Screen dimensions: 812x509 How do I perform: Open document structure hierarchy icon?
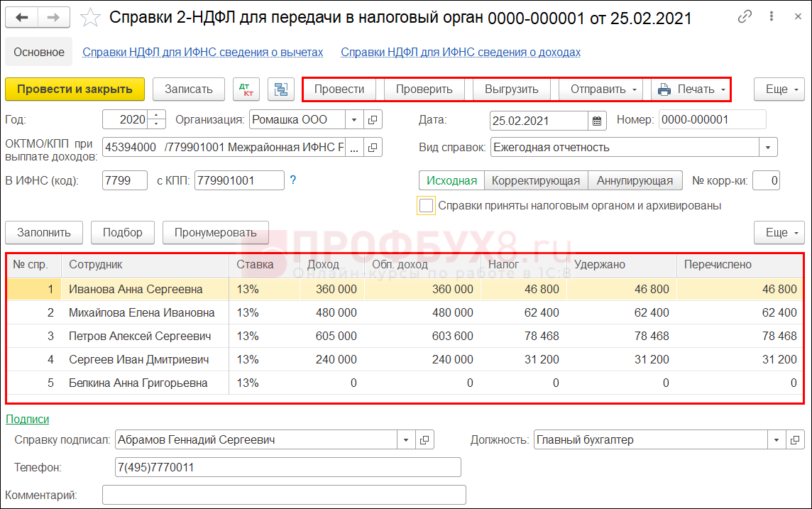tap(282, 89)
